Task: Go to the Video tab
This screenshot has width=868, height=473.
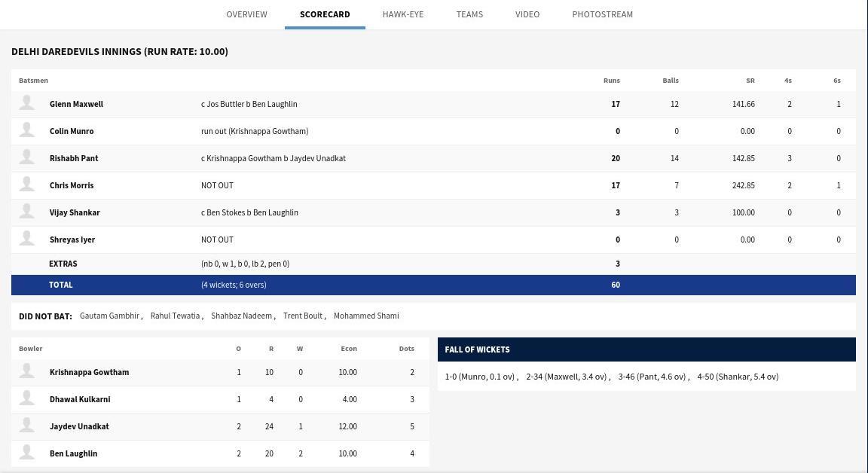Action: tap(527, 14)
